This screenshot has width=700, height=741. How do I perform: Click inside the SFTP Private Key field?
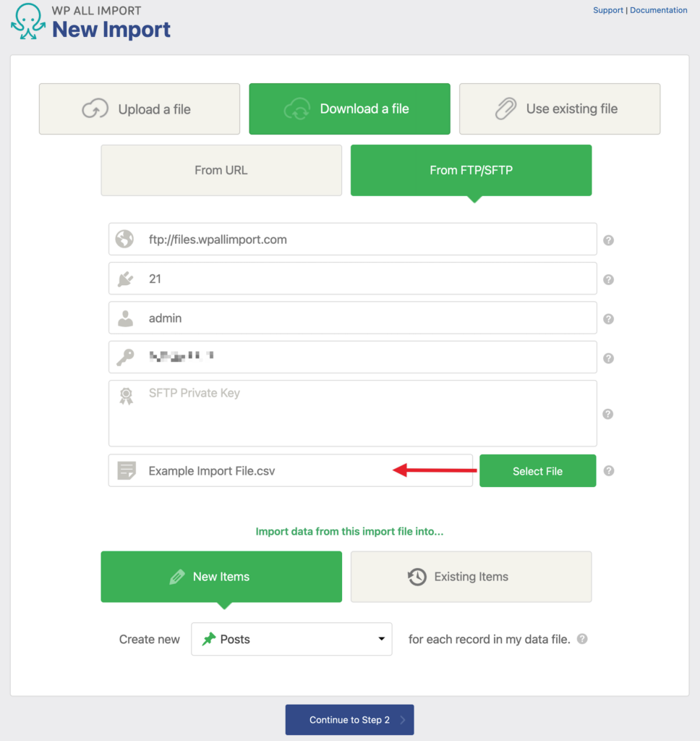click(x=352, y=412)
